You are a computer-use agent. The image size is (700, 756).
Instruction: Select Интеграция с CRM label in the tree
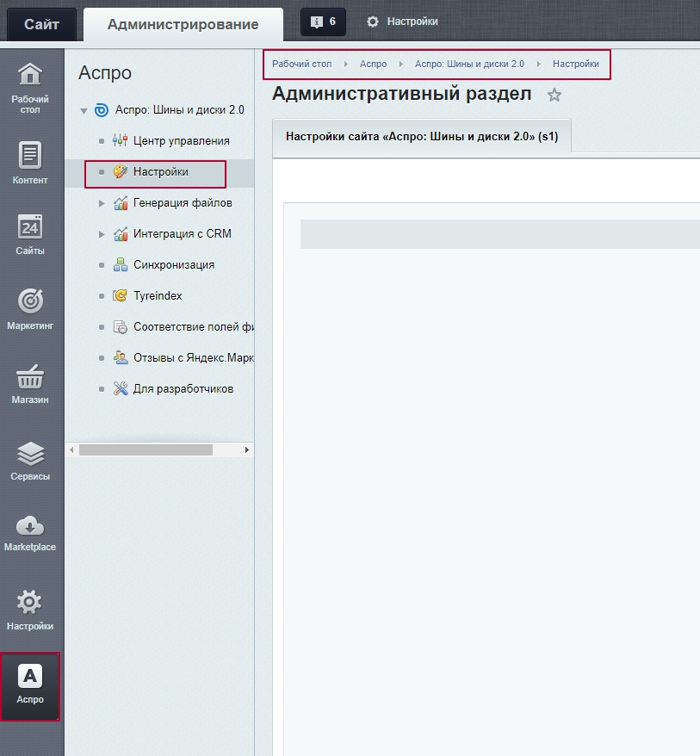[183, 234]
